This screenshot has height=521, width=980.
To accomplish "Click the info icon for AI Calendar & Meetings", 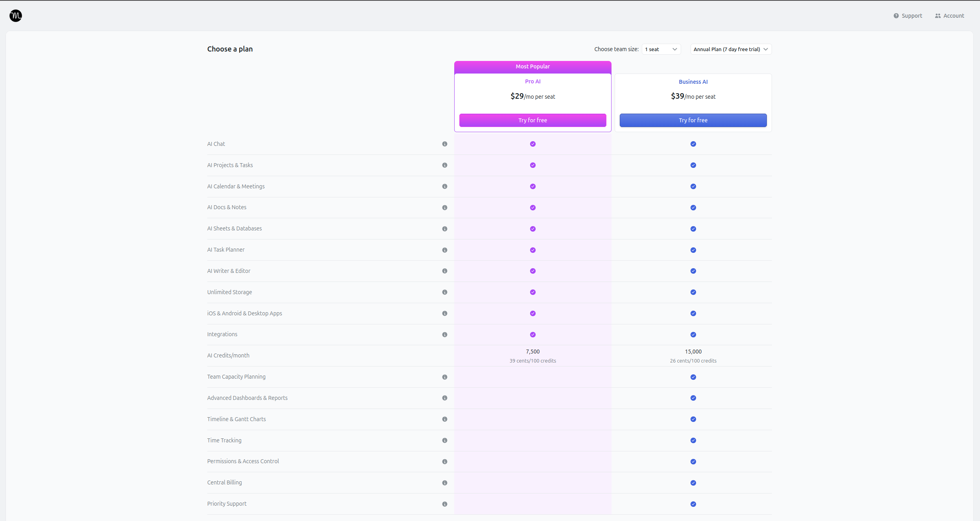I will pos(445,186).
